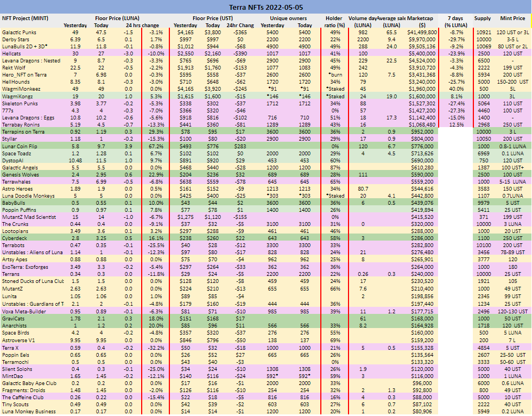The image size is (532, 416).
Task: Click the 'Luna Doodle Monkeys' project name
Action: point(28,196)
